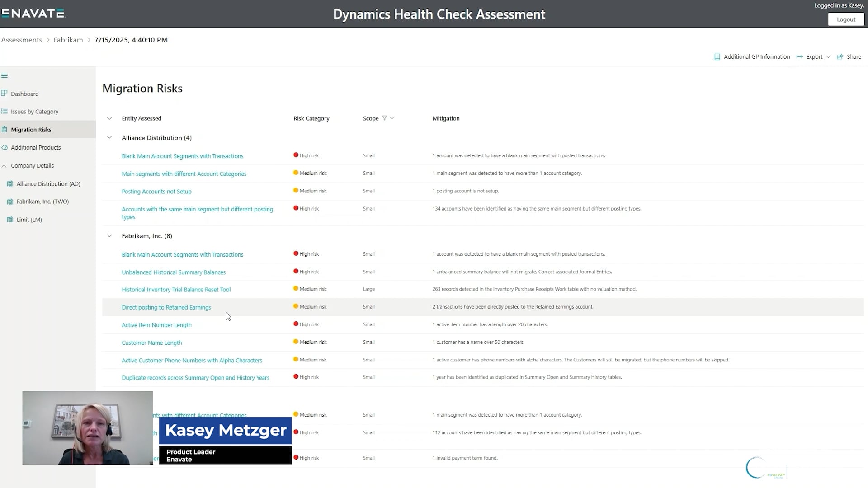Open the Additional Products section icon
Viewport: 868px width, 488px height.
[x=5, y=147]
